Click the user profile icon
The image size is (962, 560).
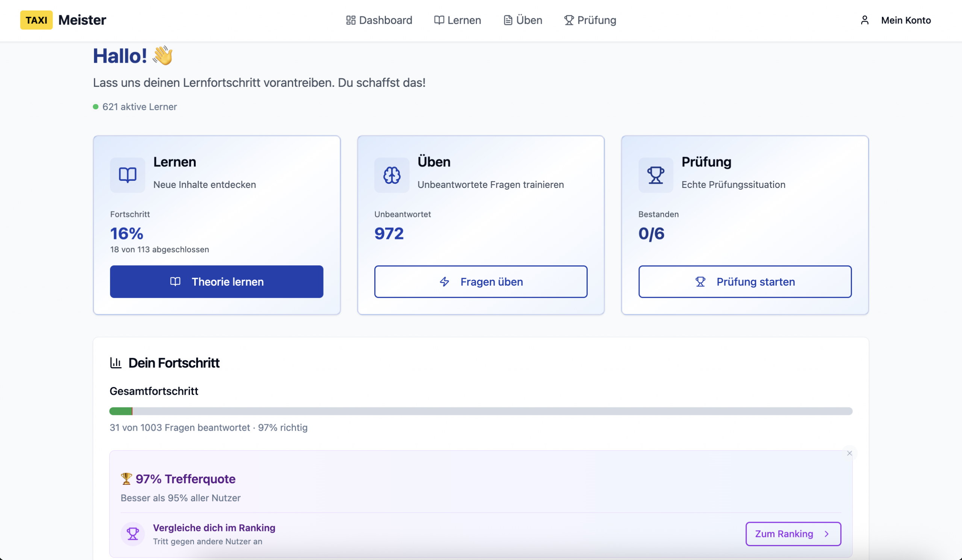[865, 20]
